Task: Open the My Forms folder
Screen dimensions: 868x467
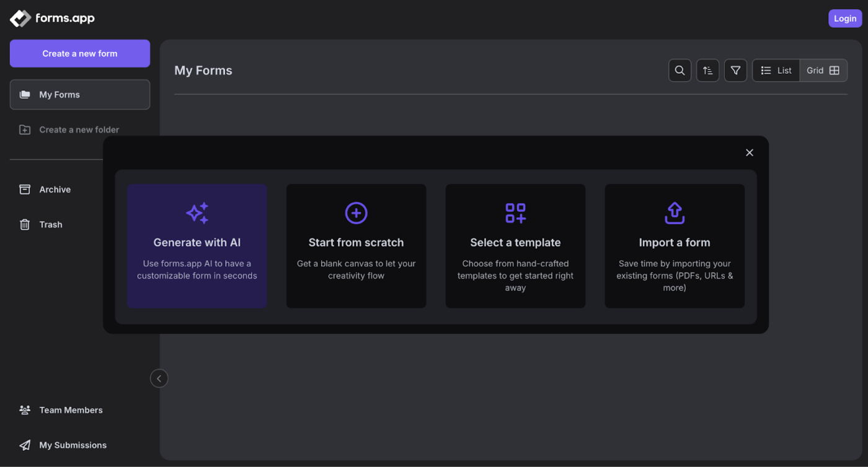Action: [x=79, y=95]
